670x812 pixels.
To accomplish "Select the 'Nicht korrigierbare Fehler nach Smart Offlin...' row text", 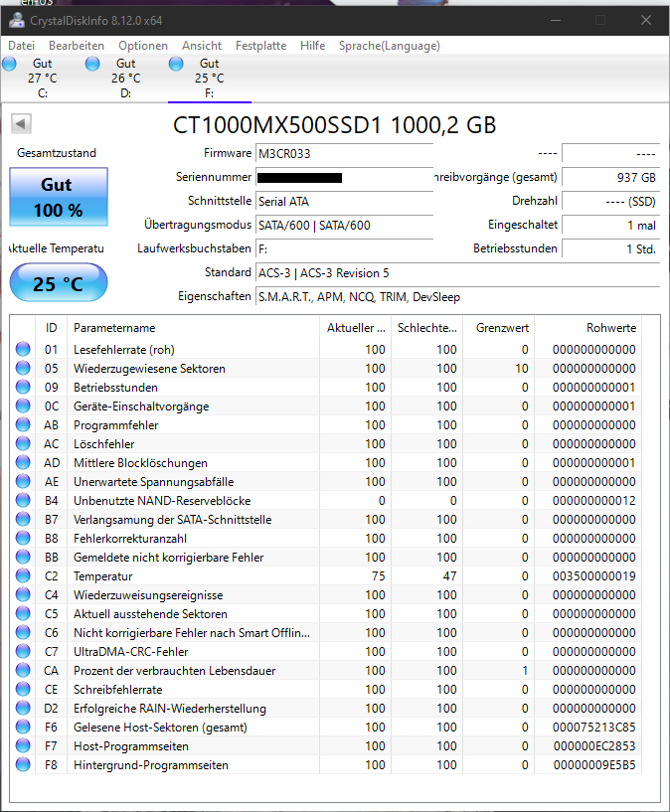I will [192, 633].
